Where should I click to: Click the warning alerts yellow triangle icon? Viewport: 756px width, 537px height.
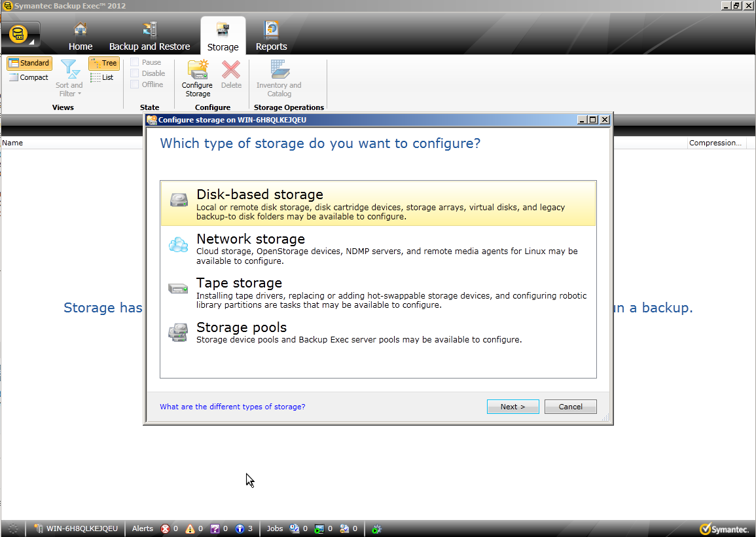pos(190,528)
